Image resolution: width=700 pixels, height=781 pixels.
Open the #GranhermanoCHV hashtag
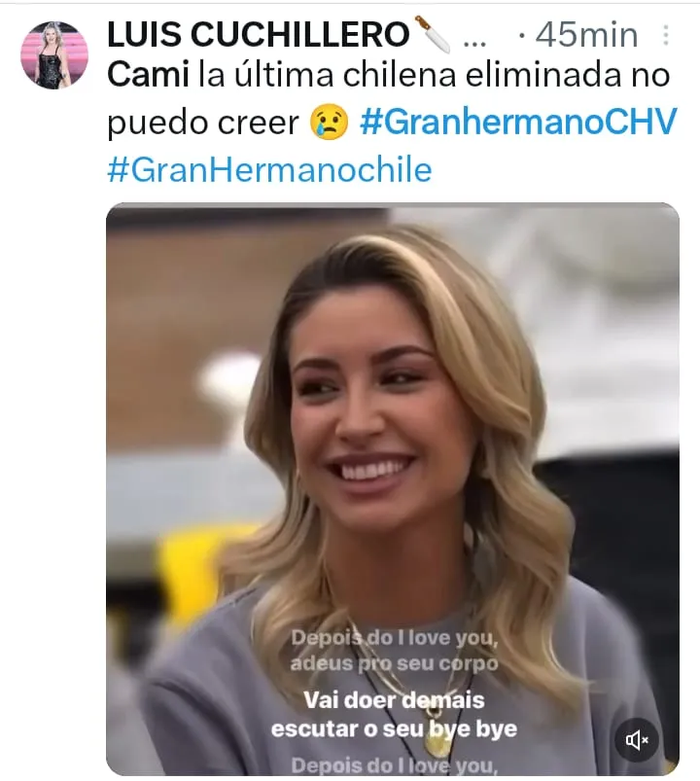pyautogui.click(x=518, y=122)
